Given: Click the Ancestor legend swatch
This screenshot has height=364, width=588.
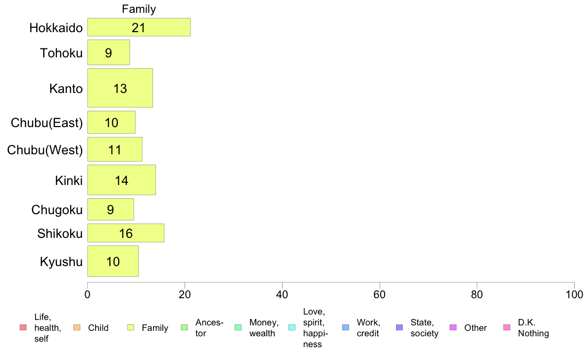Looking at the screenshot, I should [x=184, y=327].
